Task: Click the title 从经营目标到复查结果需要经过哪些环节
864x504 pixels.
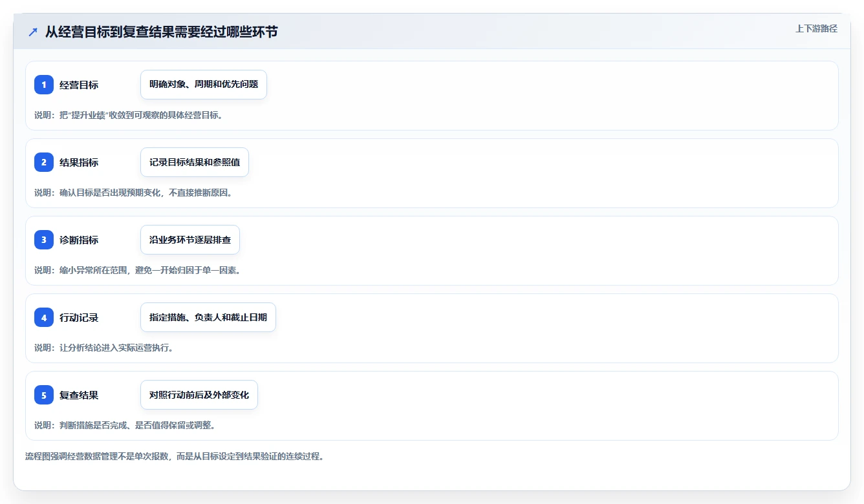Action: click(x=161, y=32)
